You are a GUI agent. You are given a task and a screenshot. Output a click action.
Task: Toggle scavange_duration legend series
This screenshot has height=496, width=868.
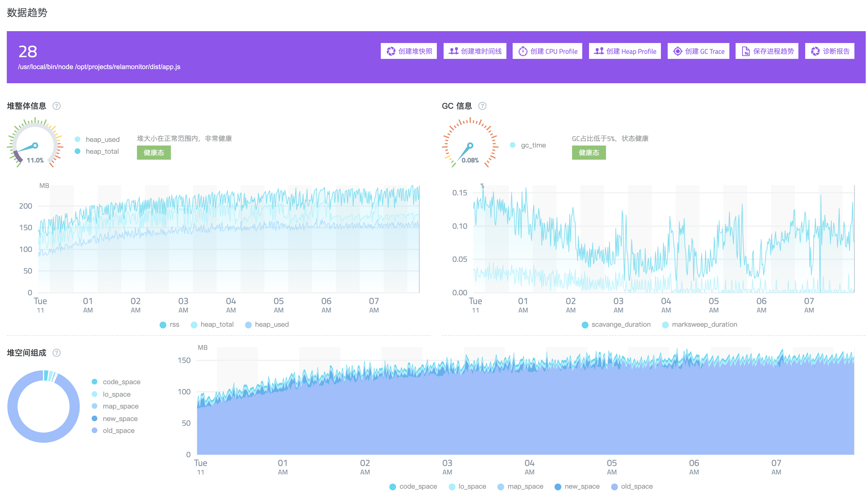coord(616,324)
